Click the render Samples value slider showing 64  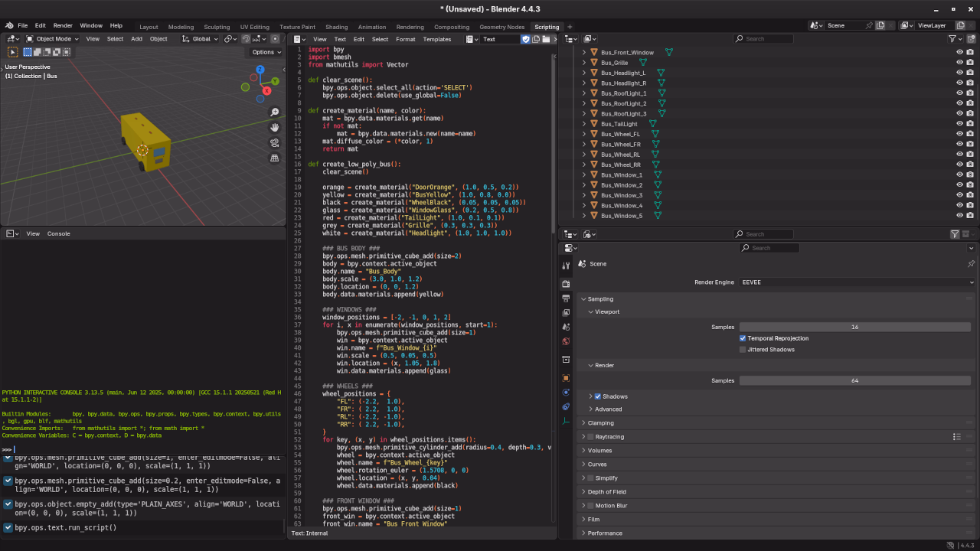point(855,380)
